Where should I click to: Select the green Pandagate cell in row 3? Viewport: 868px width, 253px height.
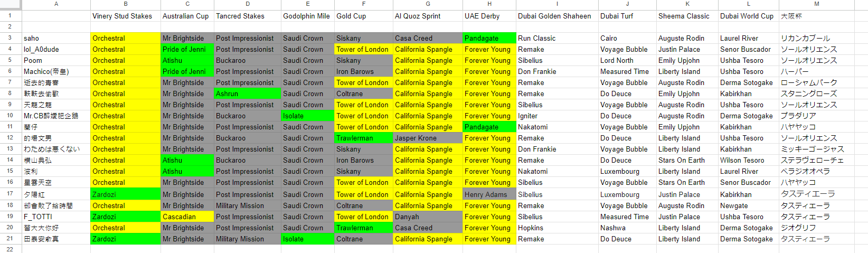click(489, 38)
